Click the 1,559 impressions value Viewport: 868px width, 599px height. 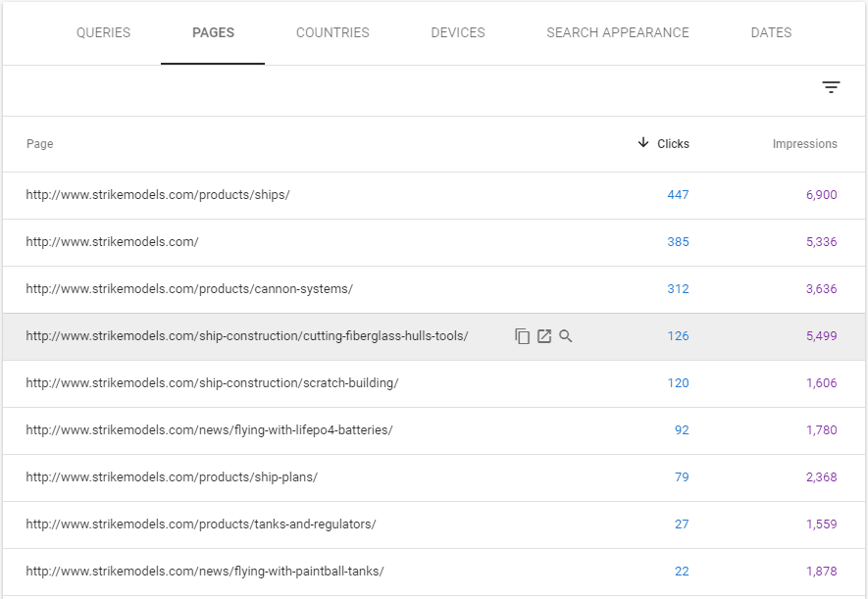point(822,524)
